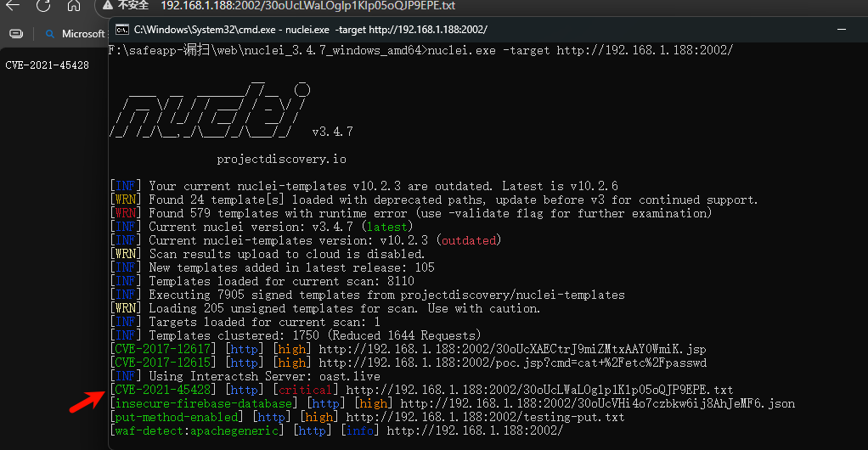This screenshot has height=450, width=868.
Task: Click the cmd.exe window title icon
Action: click(121, 30)
